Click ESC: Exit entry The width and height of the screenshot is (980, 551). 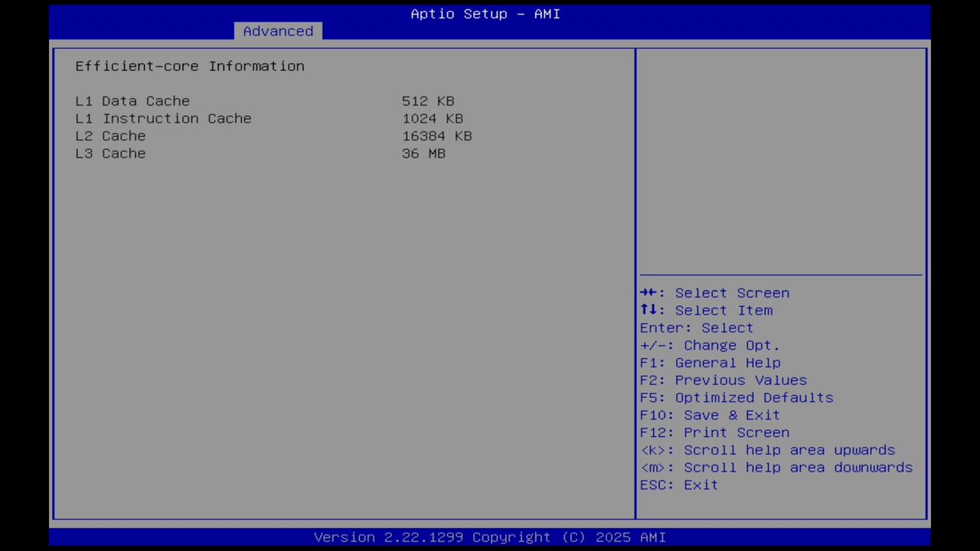coord(678,484)
